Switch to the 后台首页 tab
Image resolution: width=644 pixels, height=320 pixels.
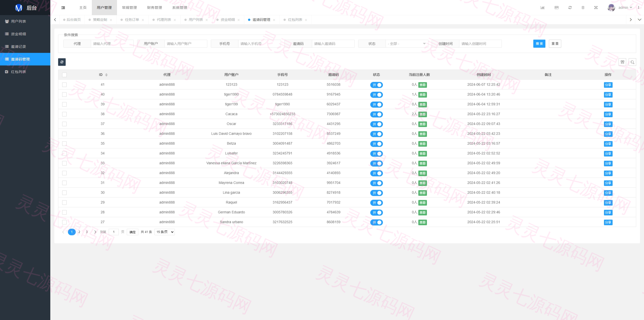click(x=72, y=20)
